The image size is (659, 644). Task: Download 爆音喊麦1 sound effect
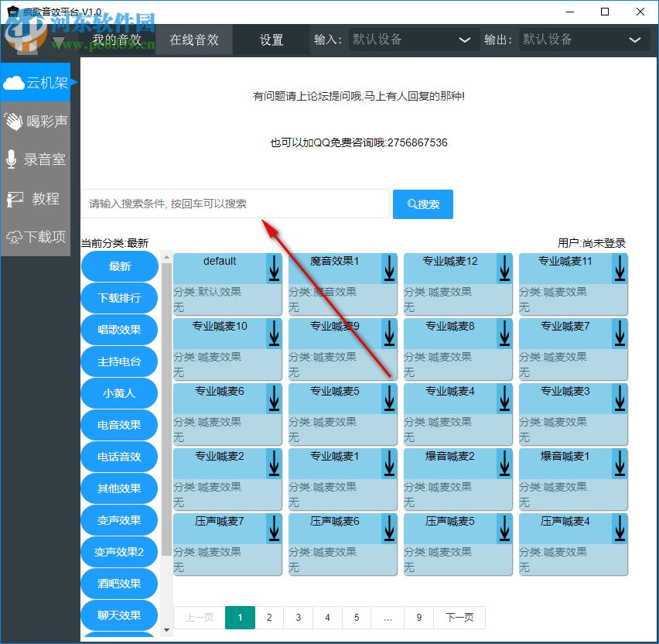(x=619, y=464)
